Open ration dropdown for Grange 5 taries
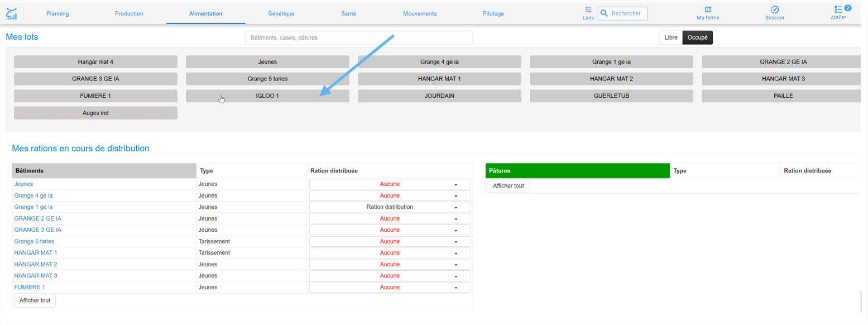Viewport: 868px width, 325px height. (390, 241)
